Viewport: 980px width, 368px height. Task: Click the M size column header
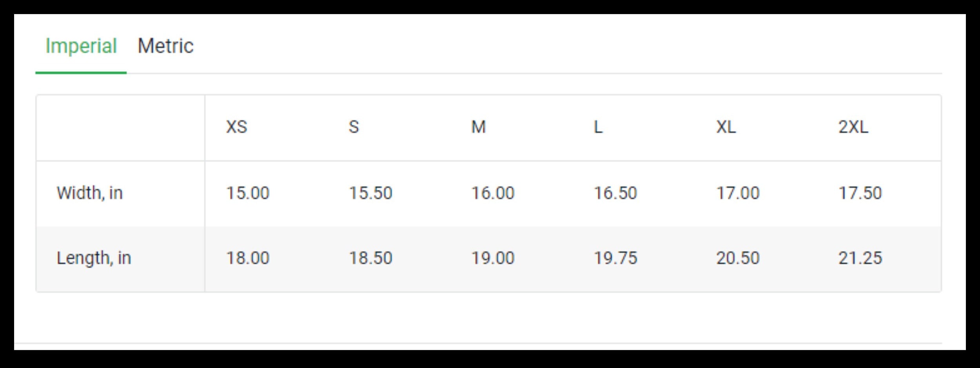[478, 127]
